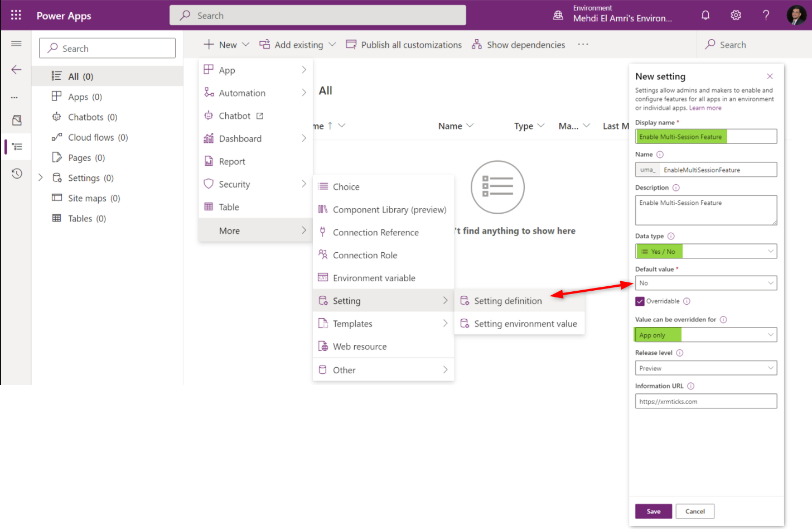Open the Power Apps app launcher waffle
The image size is (812, 529).
coord(16,15)
